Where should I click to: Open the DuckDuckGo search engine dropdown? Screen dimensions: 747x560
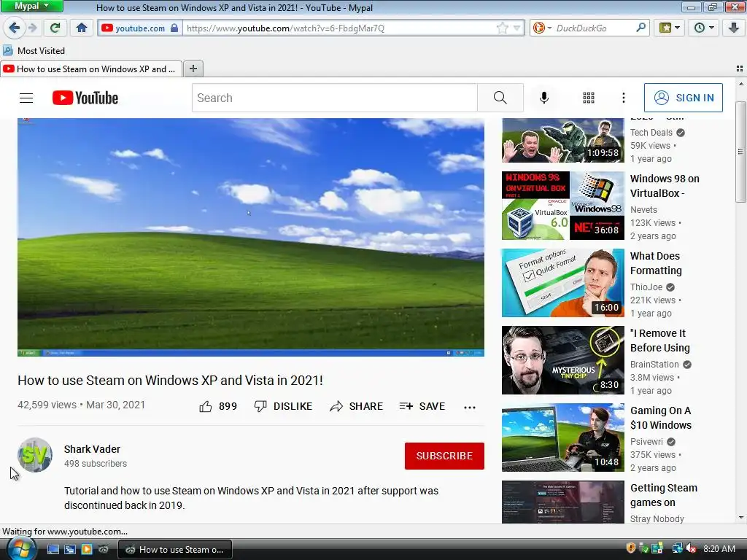point(542,28)
